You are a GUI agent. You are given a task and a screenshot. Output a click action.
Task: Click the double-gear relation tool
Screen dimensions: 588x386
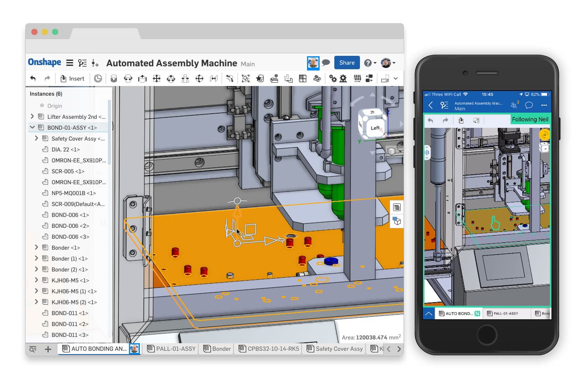pyautogui.click(x=333, y=78)
